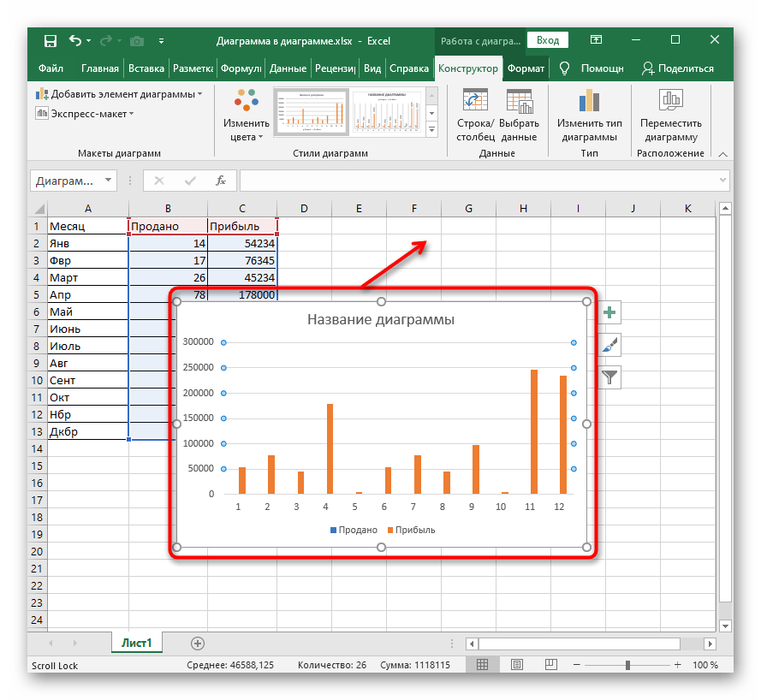
Task: Open ribbon display options icon
Action: click(596, 39)
